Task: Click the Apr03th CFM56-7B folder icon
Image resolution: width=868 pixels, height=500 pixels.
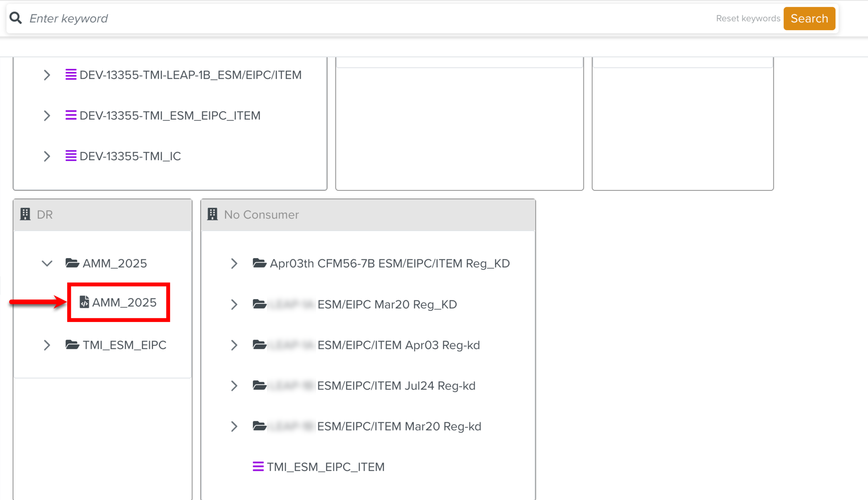Action: pos(260,263)
